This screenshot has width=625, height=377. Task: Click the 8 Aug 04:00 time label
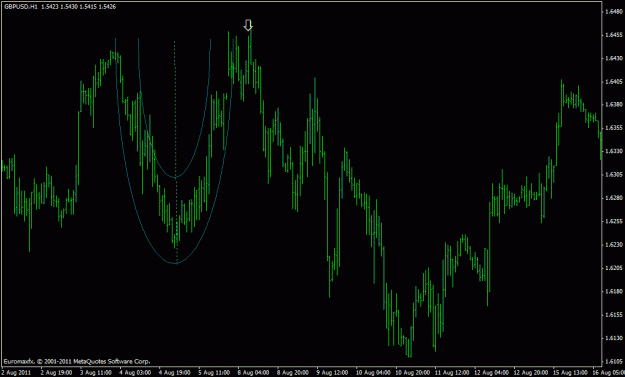254,373
